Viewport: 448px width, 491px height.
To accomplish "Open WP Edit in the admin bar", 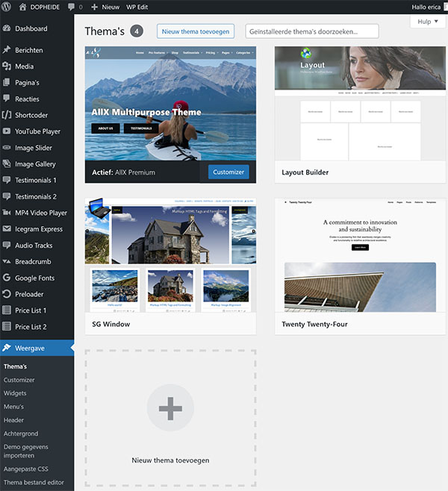I will pos(137,7).
